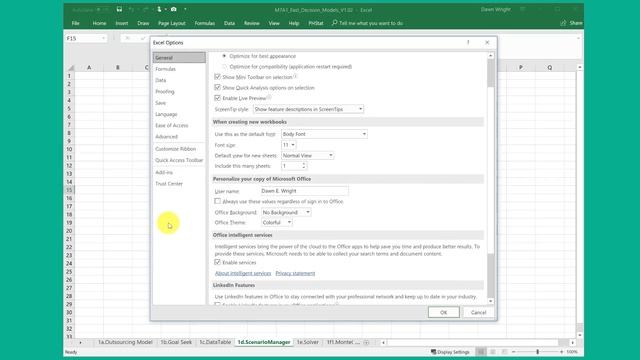The height and width of the screenshot is (360, 640).
Task: Click cancel X in formula bar
Action: click(127, 38)
